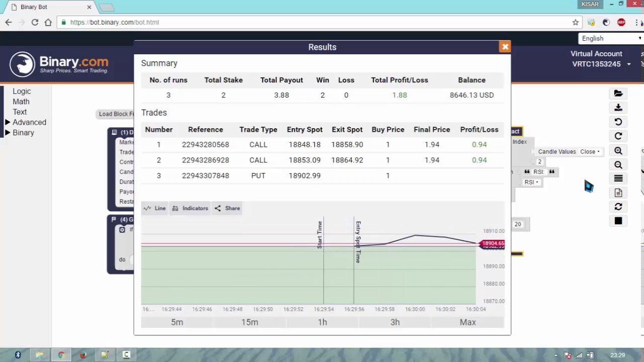
Task: Open the Logic block category
Action: (22, 91)
